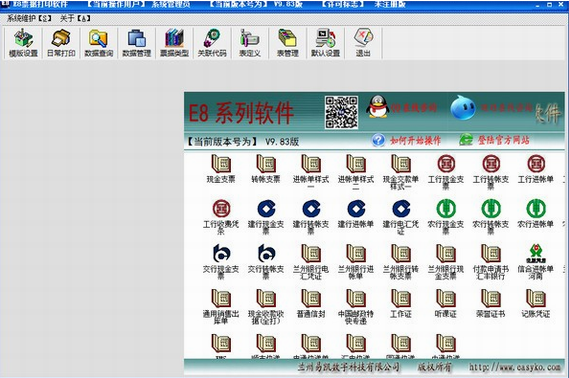Click the QR code image

(341, 112)
